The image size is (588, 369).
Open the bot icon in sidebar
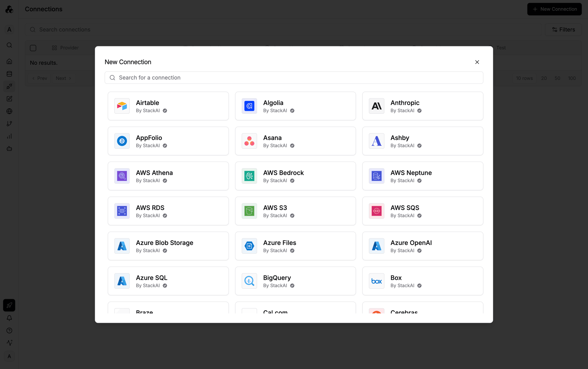tap(9, 149)
